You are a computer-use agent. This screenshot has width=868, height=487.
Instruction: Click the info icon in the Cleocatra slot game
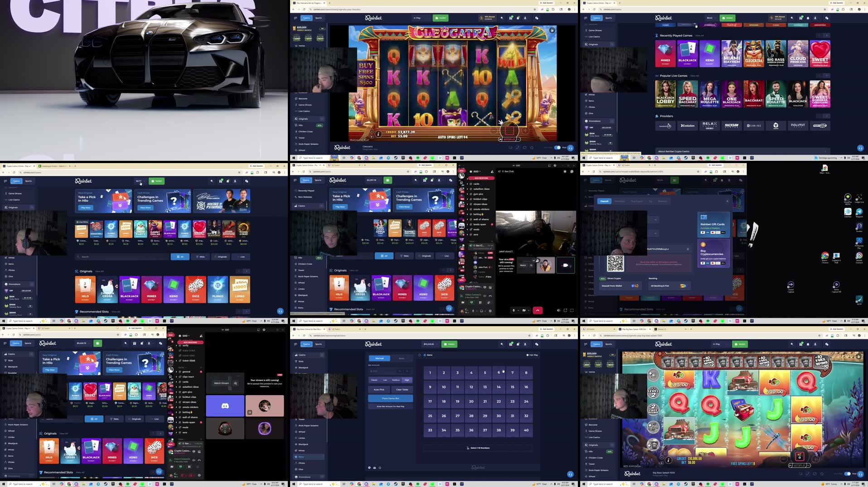378,134
